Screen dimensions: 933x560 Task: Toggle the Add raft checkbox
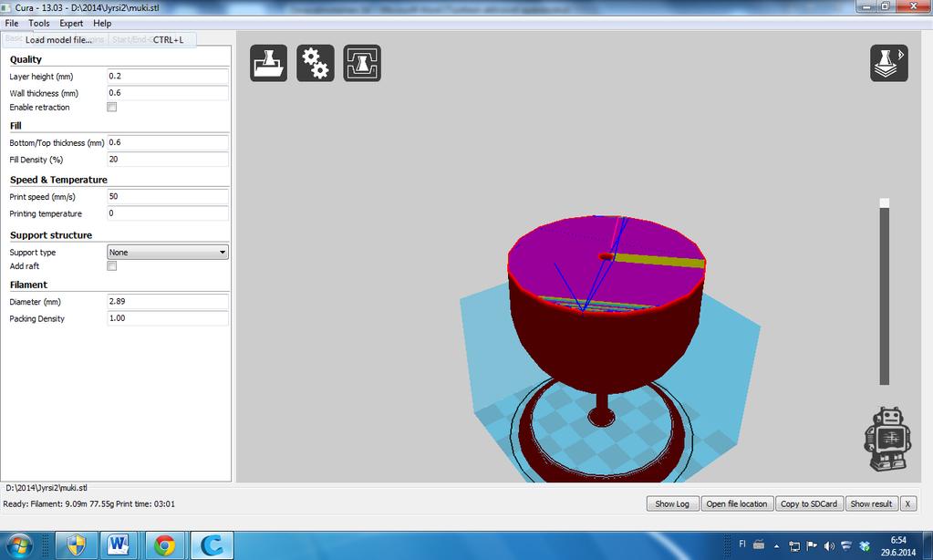(112, 266)
